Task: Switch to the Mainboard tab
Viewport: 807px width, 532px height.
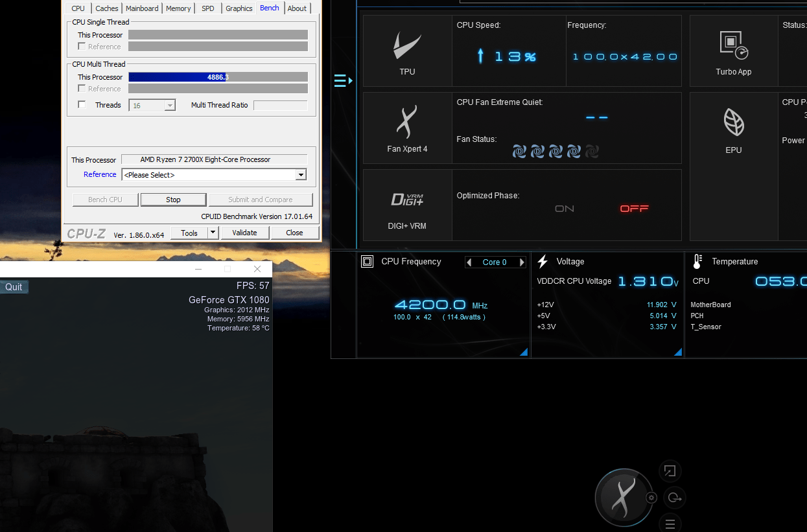Action: click(x=142, y=8)
